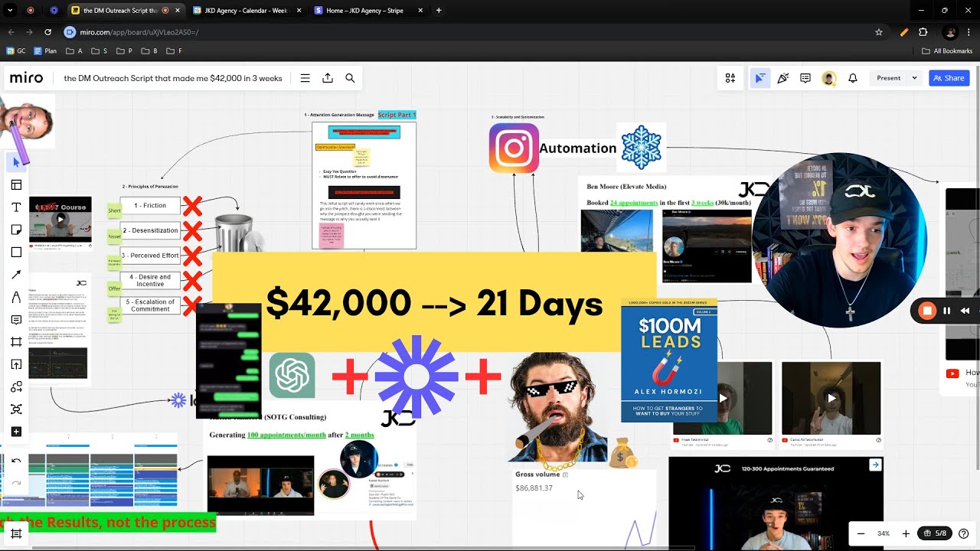Select the Instagram logo image on board
The image size is (980, 551).
(x=514, y=148)
